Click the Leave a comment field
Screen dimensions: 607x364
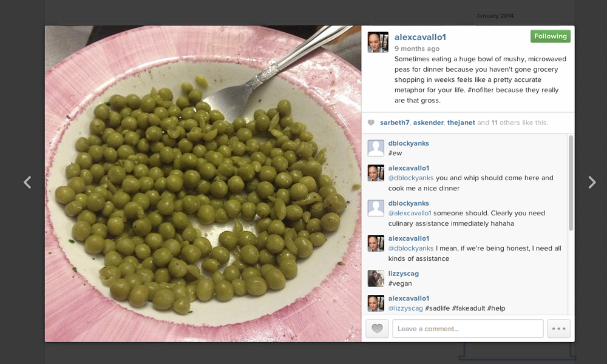coord(467,329)
